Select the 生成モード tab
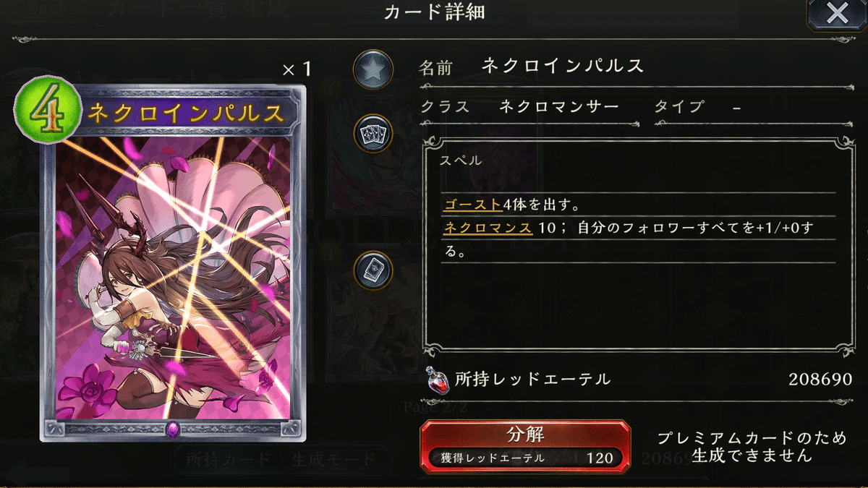868x488 pixels. point(333,459)
